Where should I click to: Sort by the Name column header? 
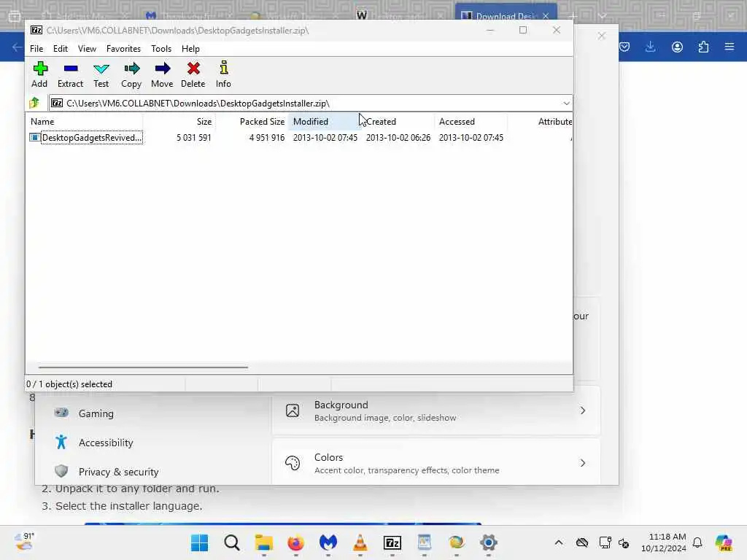click(86, 122)
